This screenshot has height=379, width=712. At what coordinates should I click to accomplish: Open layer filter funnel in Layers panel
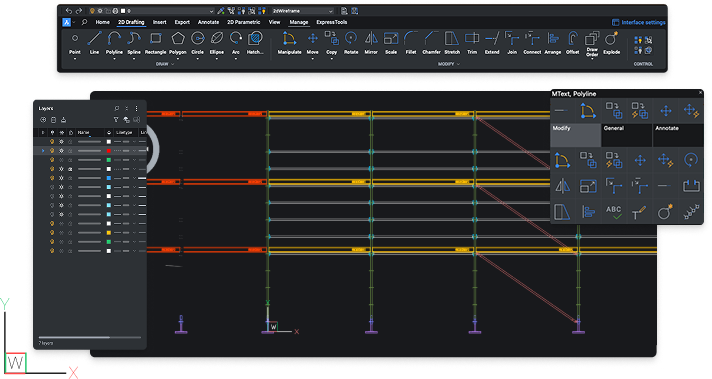click(x=116, y=120)
